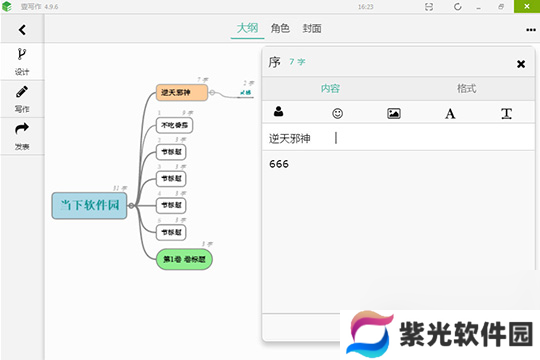The width and height of the screenshot is (540, 360).
Task: Select the 不吃香菜 node
Action: click(174, 125)
